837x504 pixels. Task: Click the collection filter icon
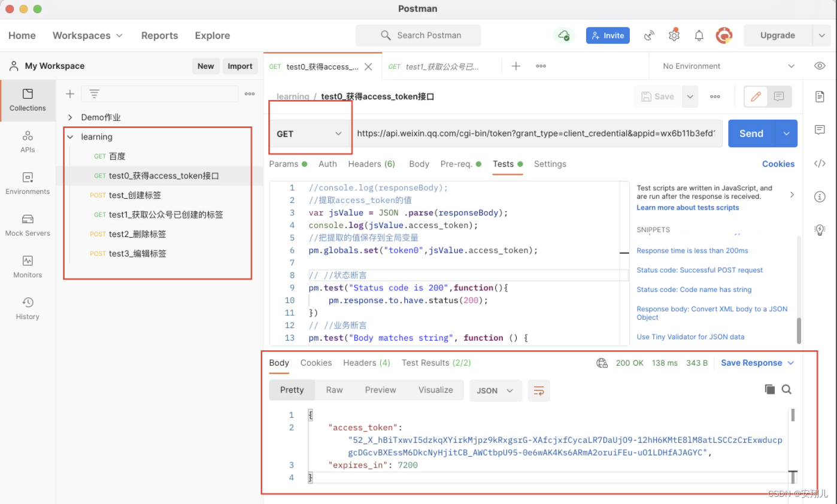(x=94, y=94)
